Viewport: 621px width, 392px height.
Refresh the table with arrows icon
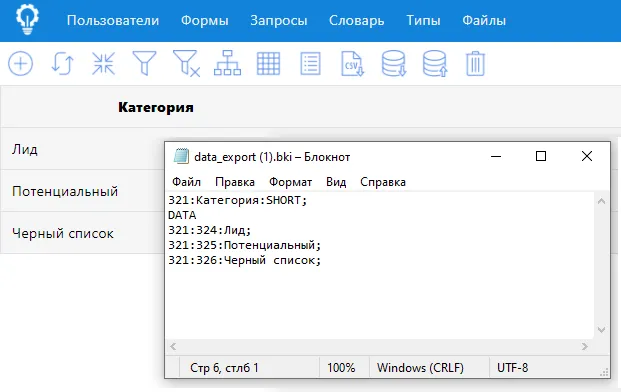tap(62, 63)
